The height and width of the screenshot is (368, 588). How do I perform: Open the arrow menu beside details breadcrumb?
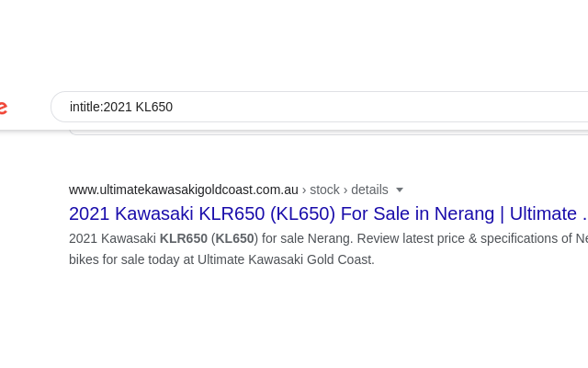[x=400, y=190]
